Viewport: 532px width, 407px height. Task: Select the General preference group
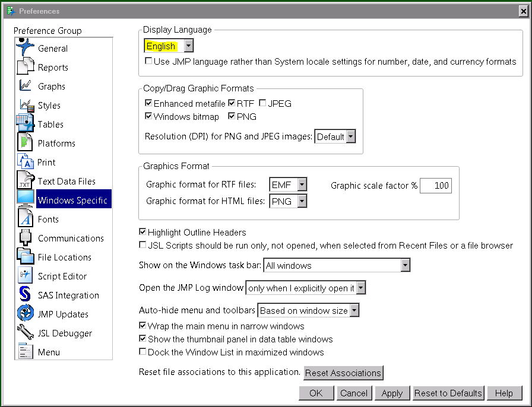tap(53, 49)
